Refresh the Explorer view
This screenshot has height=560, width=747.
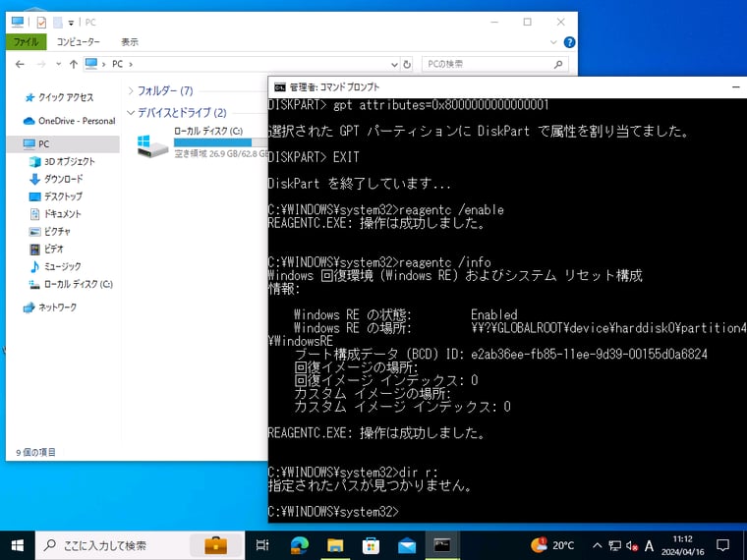coord(407,64)
